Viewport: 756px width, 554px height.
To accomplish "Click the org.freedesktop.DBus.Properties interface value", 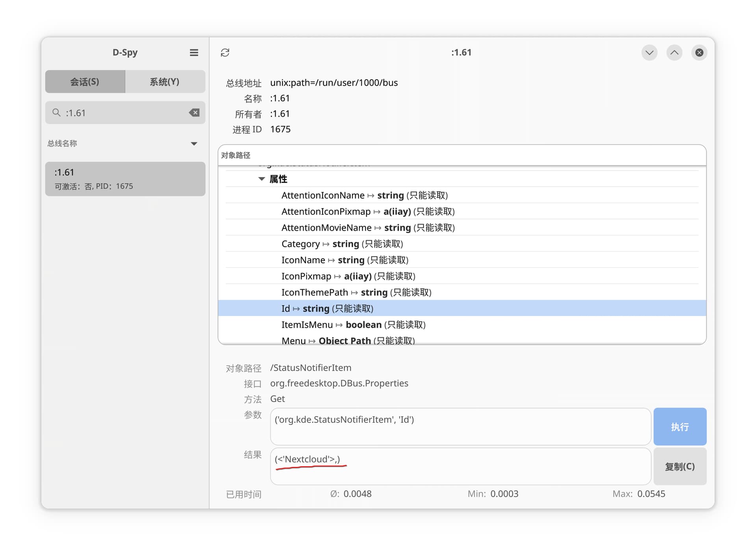I will 339,383.
